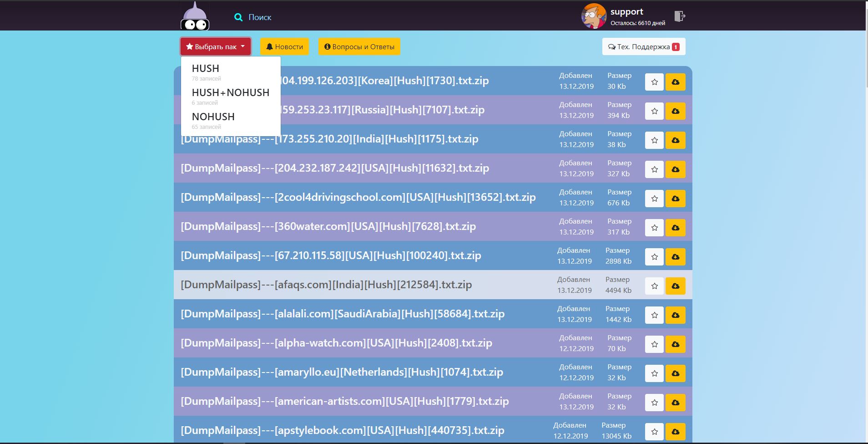The height and width of the screenshot is (444, 868).
Task: Download the alpha-watch.com file
Action: (x=675, y=344)
